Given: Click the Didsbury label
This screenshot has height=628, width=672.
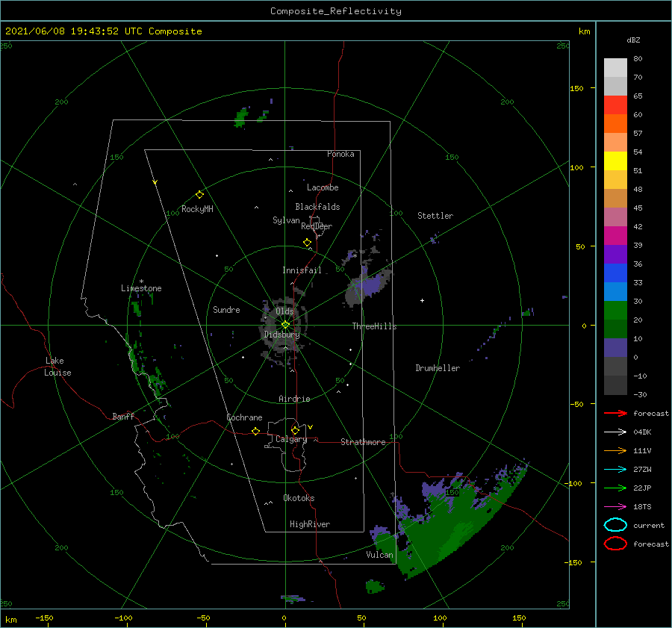Looking at the screenshot, I should pos(282,335).
